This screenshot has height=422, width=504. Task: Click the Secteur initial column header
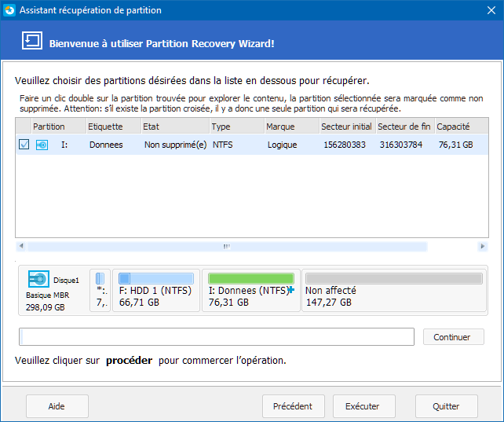[x=348, y=127]
